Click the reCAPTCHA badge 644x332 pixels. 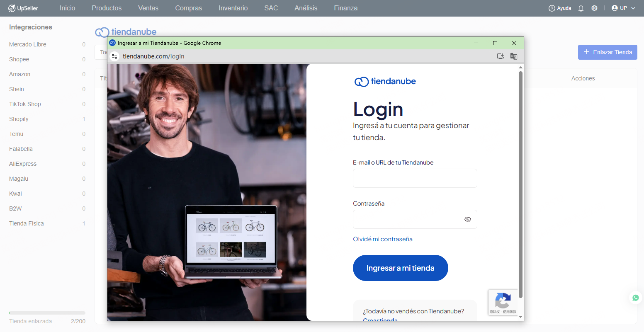coord(503,302)
